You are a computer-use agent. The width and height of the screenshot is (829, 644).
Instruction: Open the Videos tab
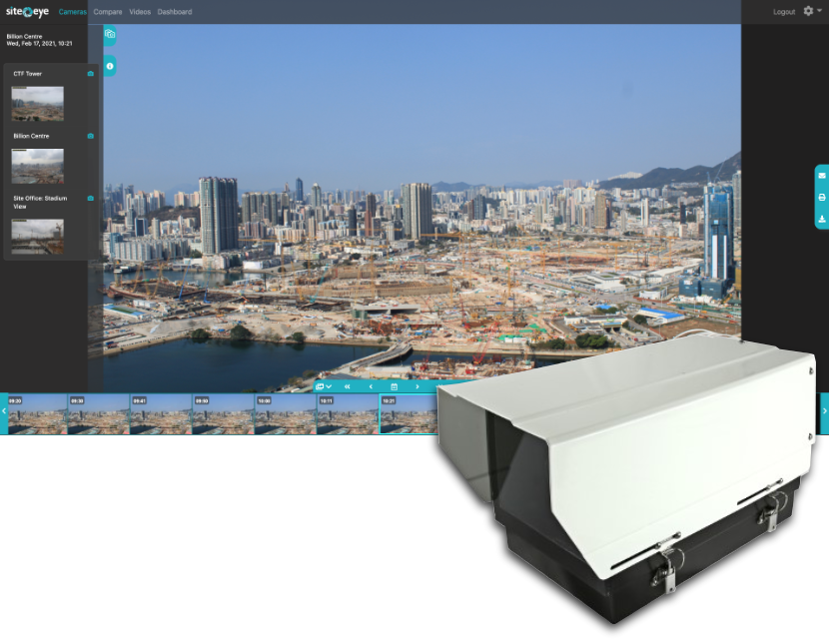140,12
